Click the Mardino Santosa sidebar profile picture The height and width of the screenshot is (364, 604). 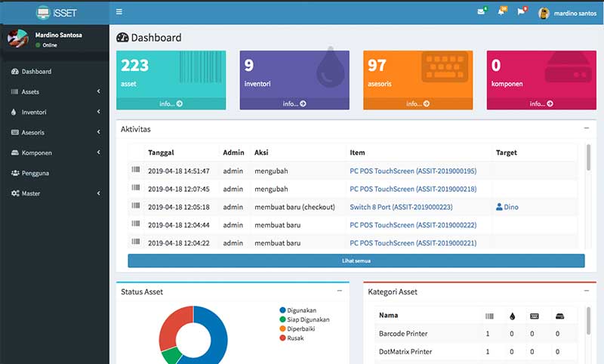point(17,39)
